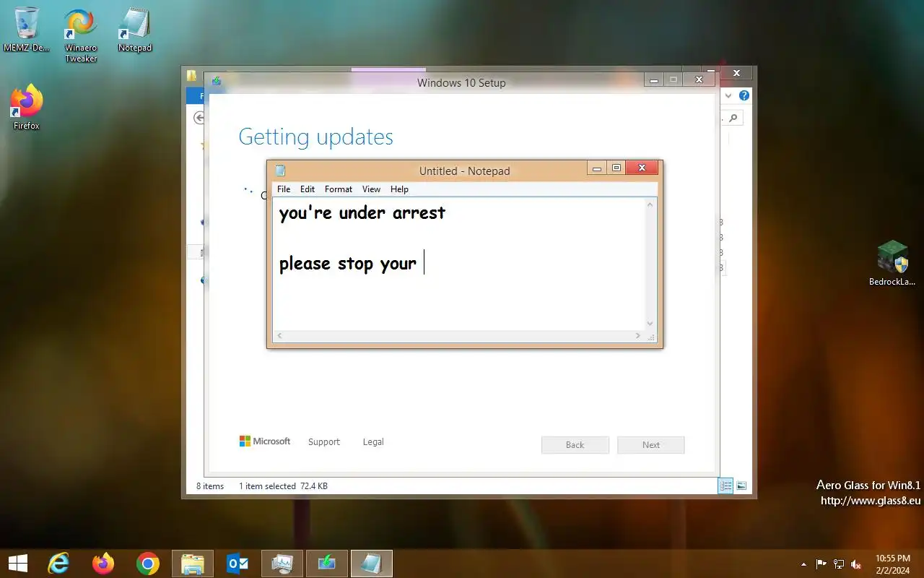The width and height of the screenshot is (924, 578).
Task: Switch to Task Manager taskbar button
Action: click(x=282, y=564)
